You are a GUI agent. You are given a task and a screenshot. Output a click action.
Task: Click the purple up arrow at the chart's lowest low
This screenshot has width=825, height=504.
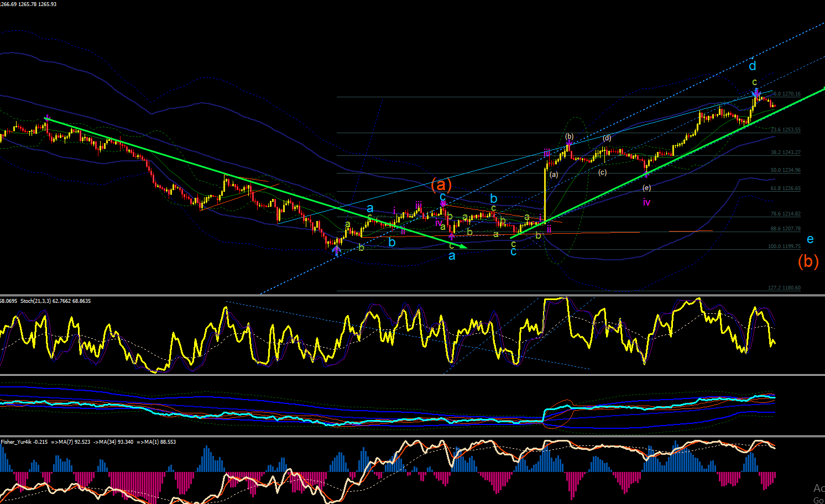click(x=336, y=250)
